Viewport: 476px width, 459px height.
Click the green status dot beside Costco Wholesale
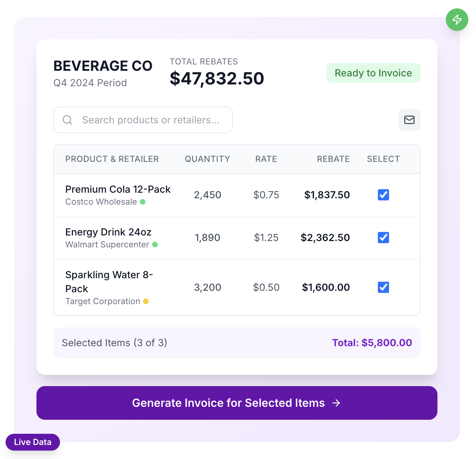pos(143,202)
